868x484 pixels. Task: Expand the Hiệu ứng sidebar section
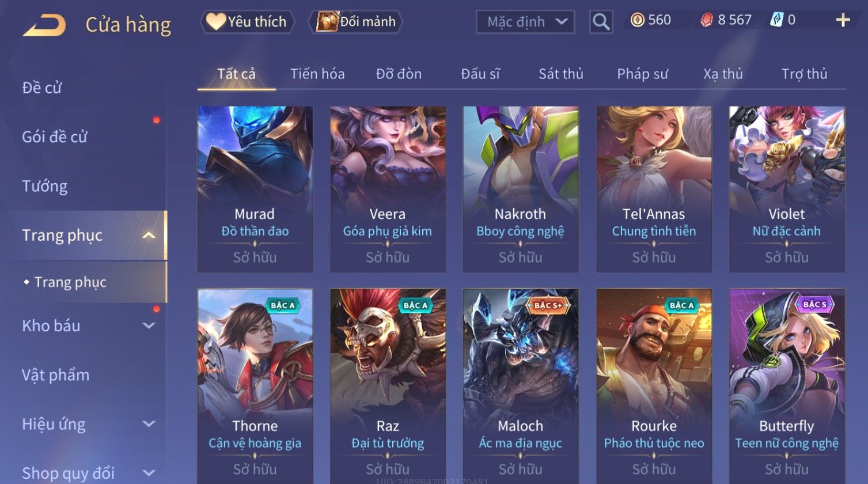coord(149,424)
